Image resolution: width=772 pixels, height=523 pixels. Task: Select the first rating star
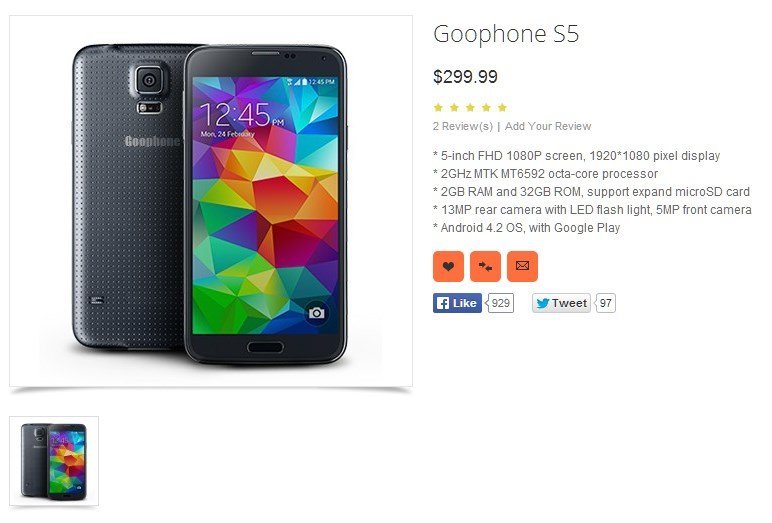[438, 107]
